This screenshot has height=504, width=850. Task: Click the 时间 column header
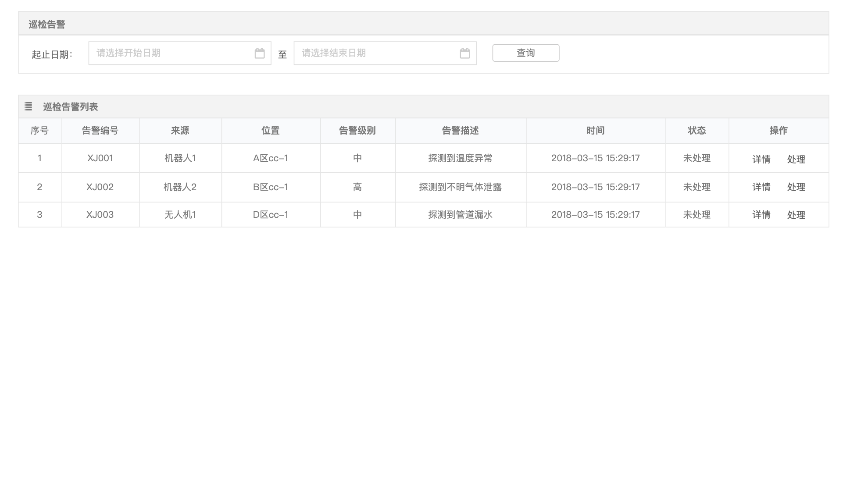pos(595,131)
